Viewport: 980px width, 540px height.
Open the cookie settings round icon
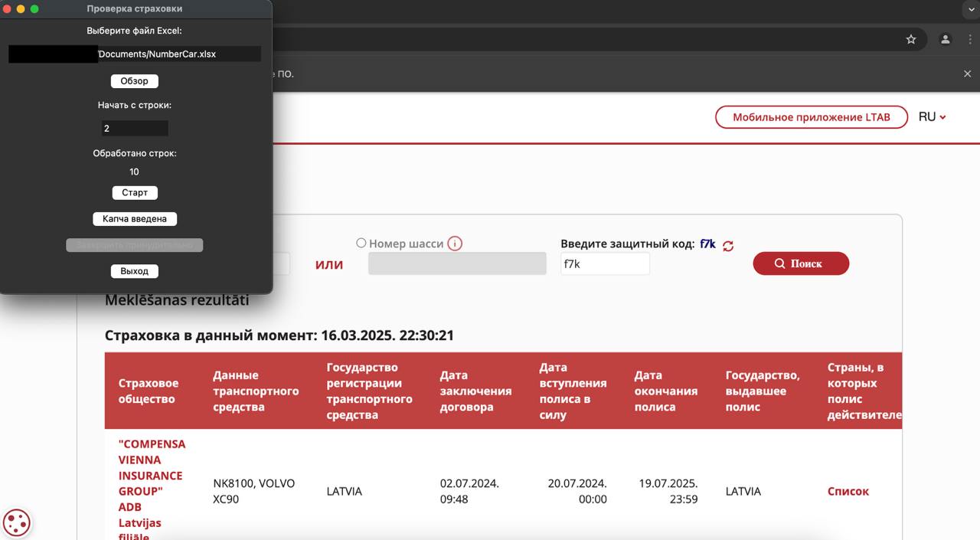(x=17, y=523)
